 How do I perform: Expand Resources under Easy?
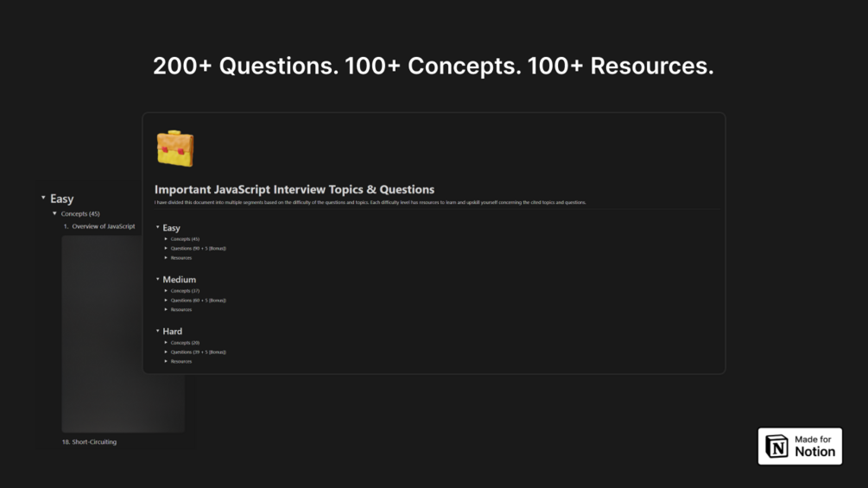click(x=166, y=258)
